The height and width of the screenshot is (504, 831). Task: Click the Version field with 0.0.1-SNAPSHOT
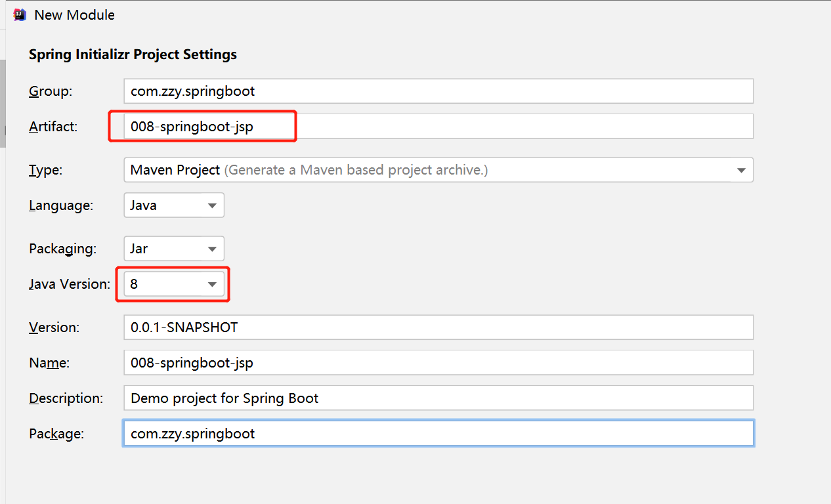coord(438,327)
